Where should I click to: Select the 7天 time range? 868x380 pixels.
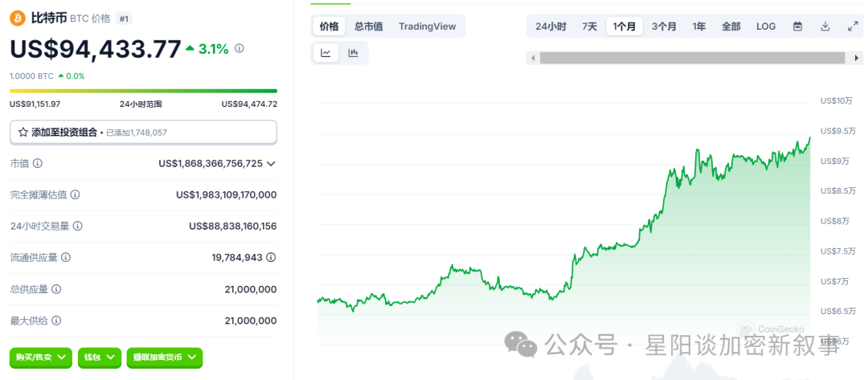[590, 27]
